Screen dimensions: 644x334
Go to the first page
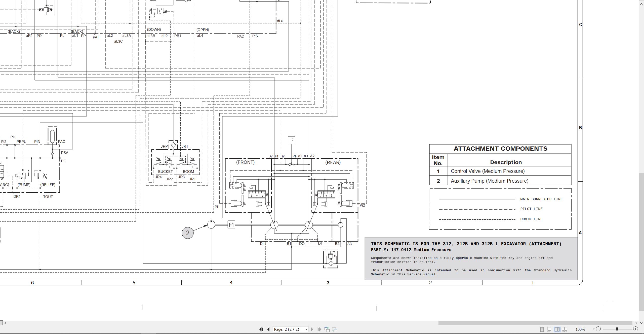(261, 329)
